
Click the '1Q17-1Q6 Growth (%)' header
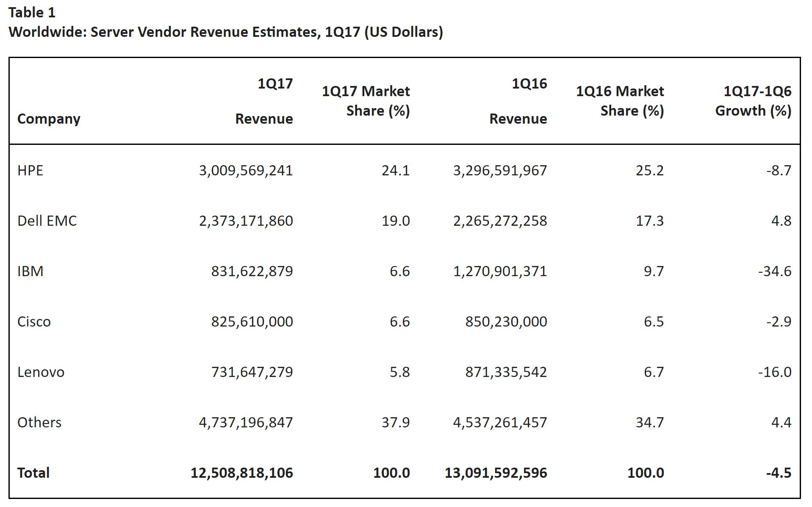coord(754,101)
